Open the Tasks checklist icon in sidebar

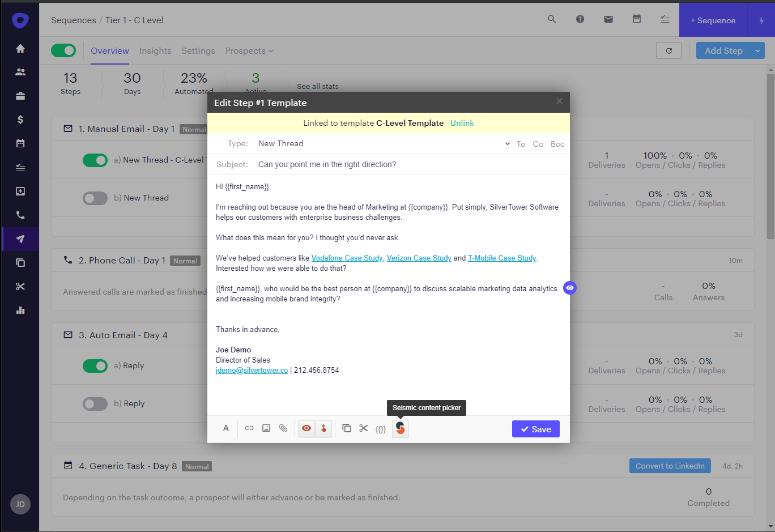tap(20, 167)
